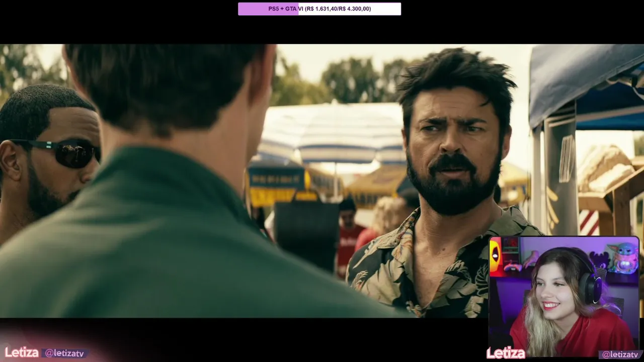Click the main movie video frame

pyautogui.click(x=322, y=181)
